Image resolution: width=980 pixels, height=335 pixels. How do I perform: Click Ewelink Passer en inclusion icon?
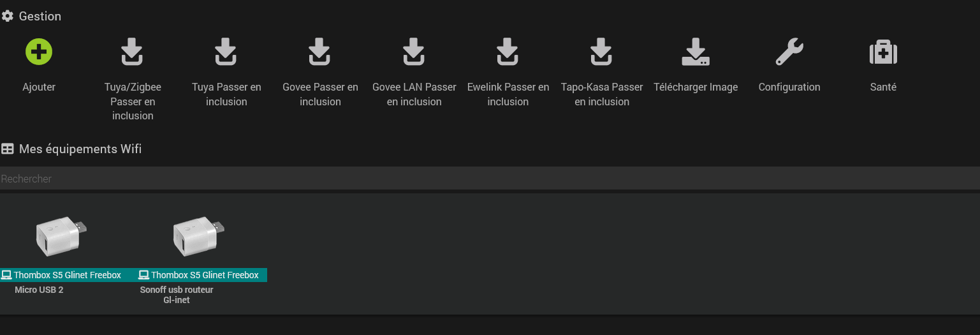pyautogui.click(x=507, y=52)
